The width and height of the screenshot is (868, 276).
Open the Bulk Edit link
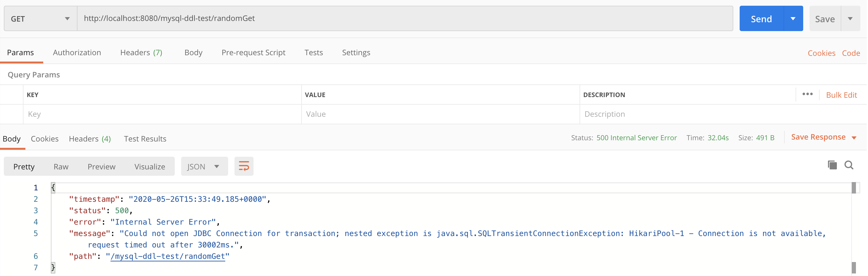click(841, 95)
